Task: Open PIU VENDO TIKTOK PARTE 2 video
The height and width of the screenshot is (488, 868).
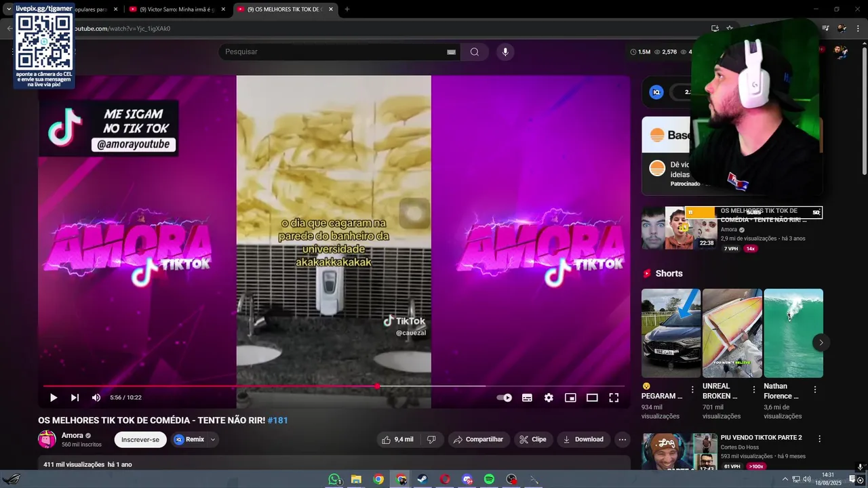Action: [x=761, y=438]
